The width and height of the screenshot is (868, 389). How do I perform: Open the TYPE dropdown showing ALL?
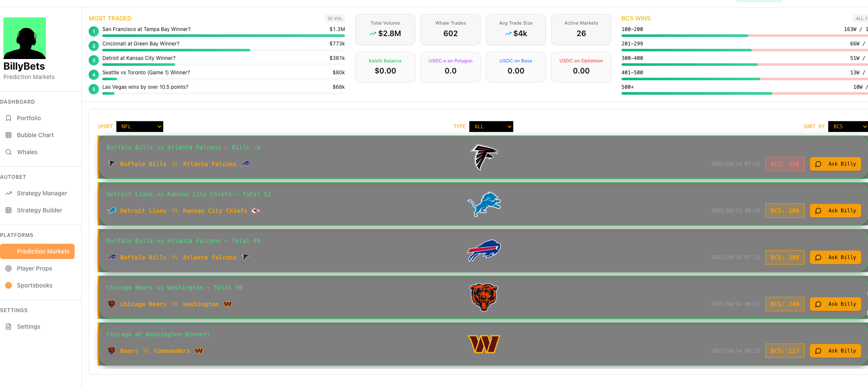(491, 127)
